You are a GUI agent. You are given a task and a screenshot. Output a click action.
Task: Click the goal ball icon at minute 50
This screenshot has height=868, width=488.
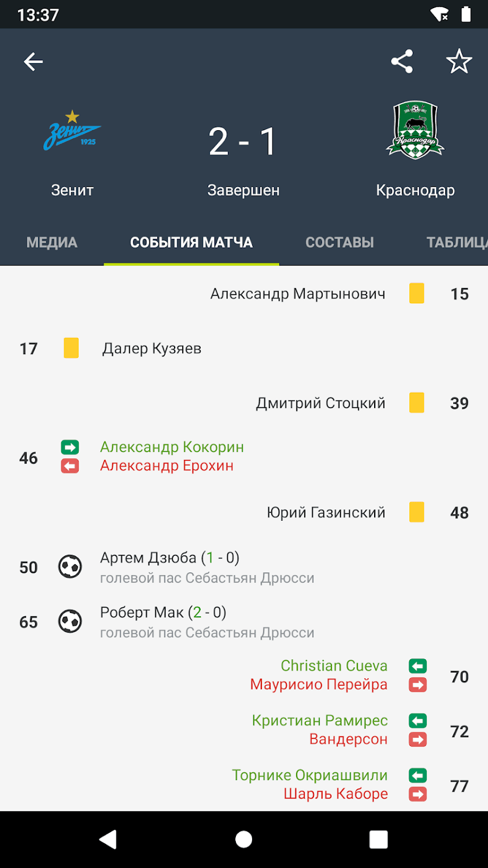(x=70, y=567)
